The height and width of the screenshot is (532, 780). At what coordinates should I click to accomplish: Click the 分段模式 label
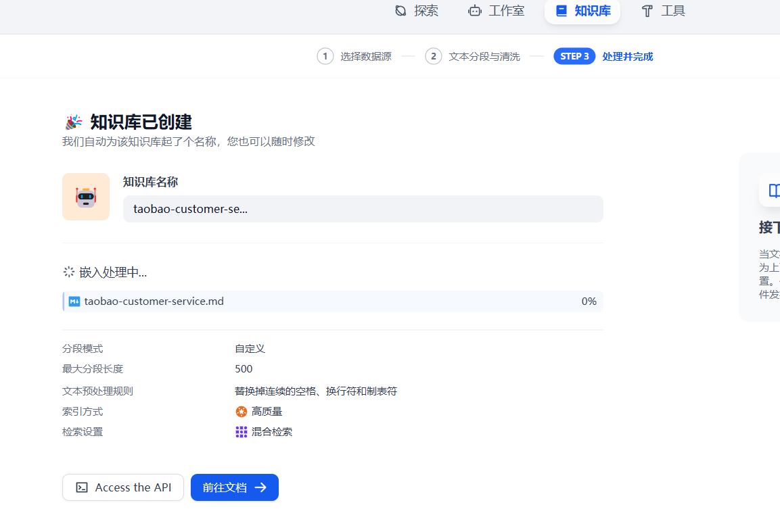coord(83,349)
